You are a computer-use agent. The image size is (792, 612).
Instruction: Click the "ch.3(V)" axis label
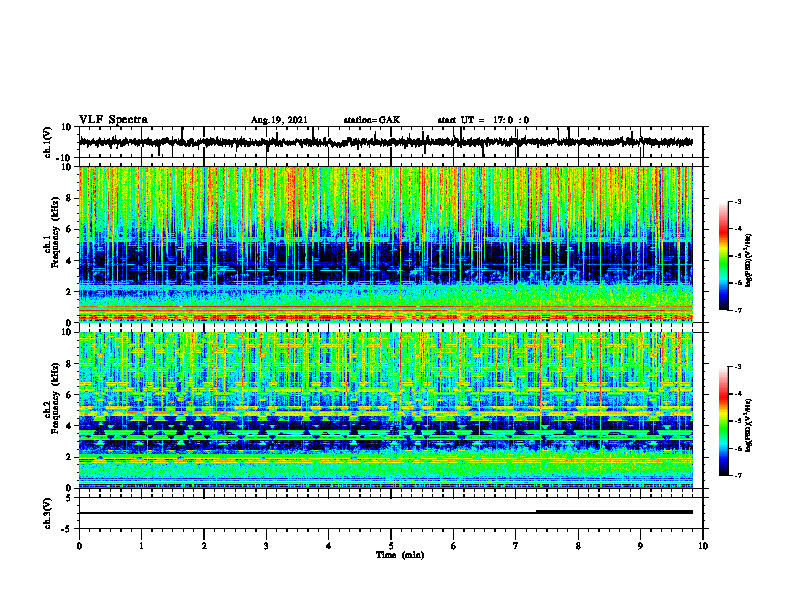(x=48, y=513)
